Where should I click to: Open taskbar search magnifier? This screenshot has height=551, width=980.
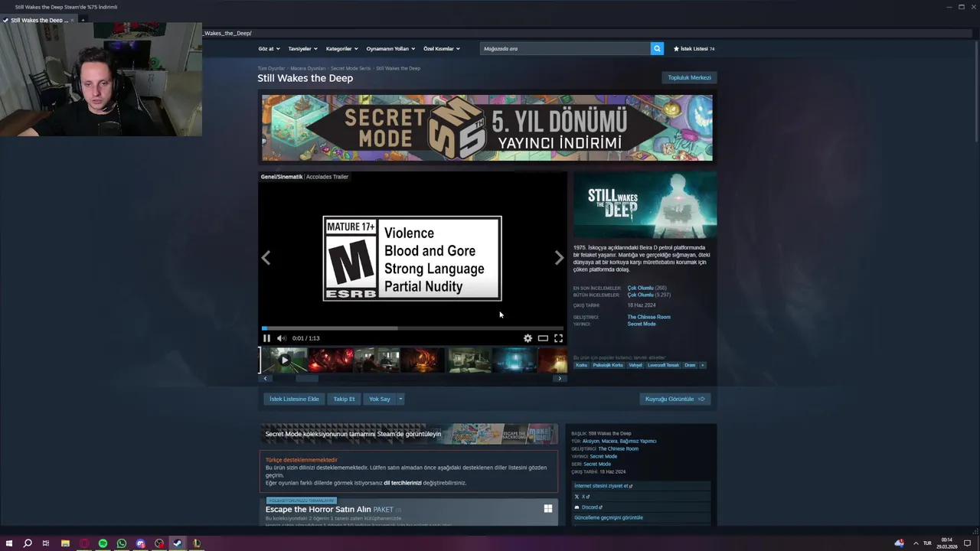click(x=28, y=543)
